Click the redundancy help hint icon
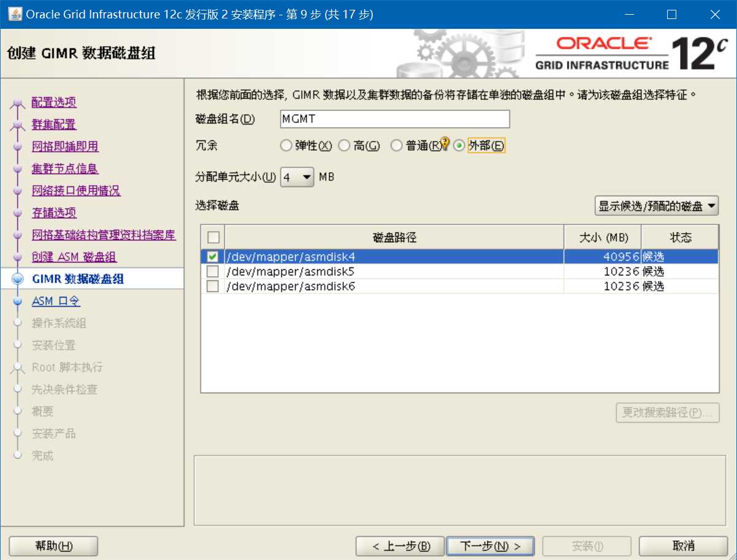This screenshot has width=737, height=560. point(446,143)
